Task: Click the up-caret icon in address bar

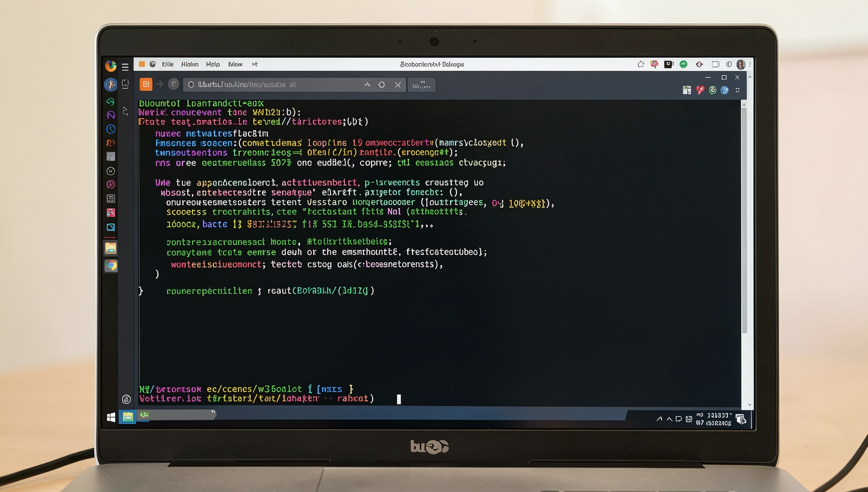Action: [x=367, y=85]
